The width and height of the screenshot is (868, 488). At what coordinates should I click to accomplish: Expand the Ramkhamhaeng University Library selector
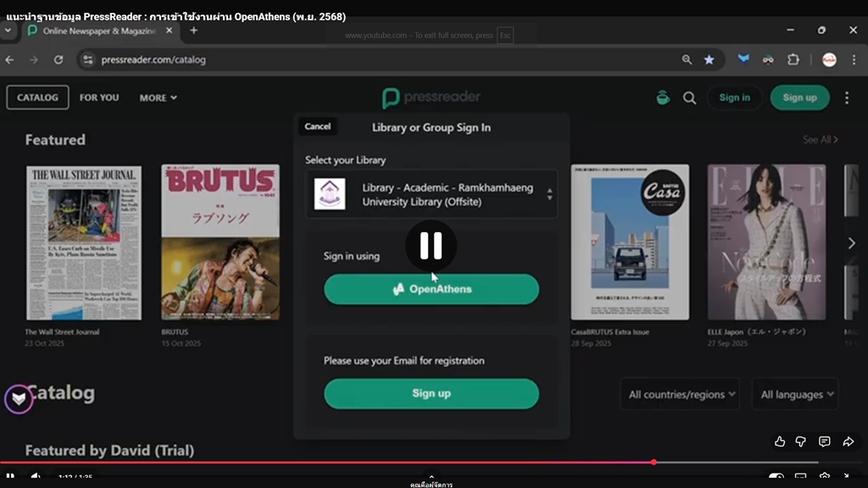tap(431, 194)
